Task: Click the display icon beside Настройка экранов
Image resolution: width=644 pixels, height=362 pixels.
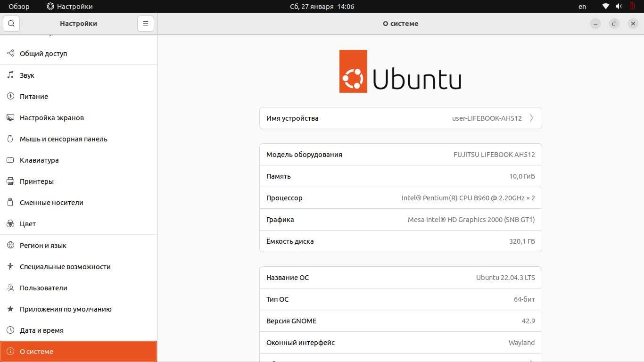Action: coord(10,117)
